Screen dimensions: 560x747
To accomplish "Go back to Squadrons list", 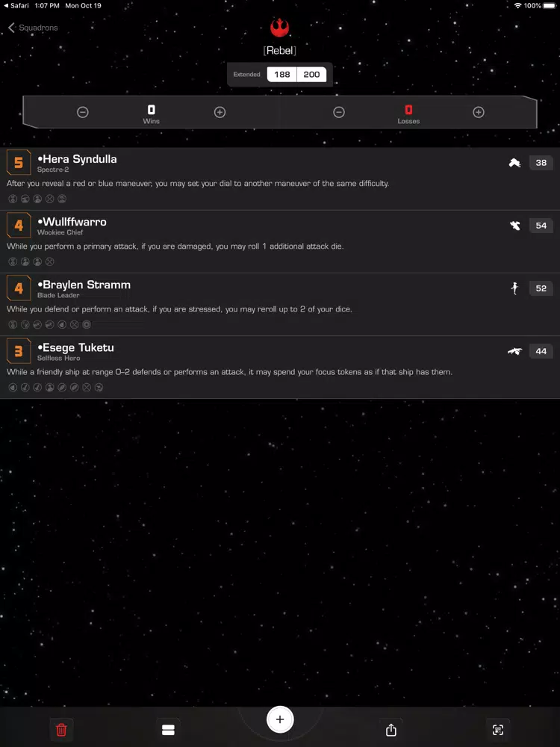I will 33,28.
